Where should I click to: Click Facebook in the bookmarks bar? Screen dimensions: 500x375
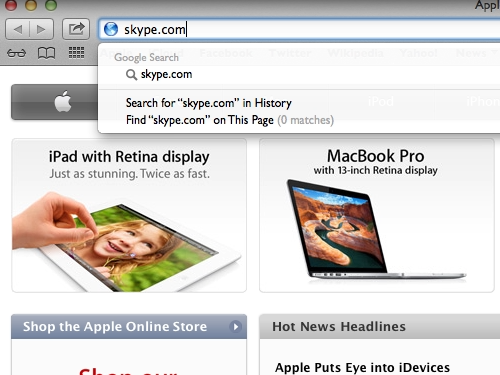pos(226,53)
